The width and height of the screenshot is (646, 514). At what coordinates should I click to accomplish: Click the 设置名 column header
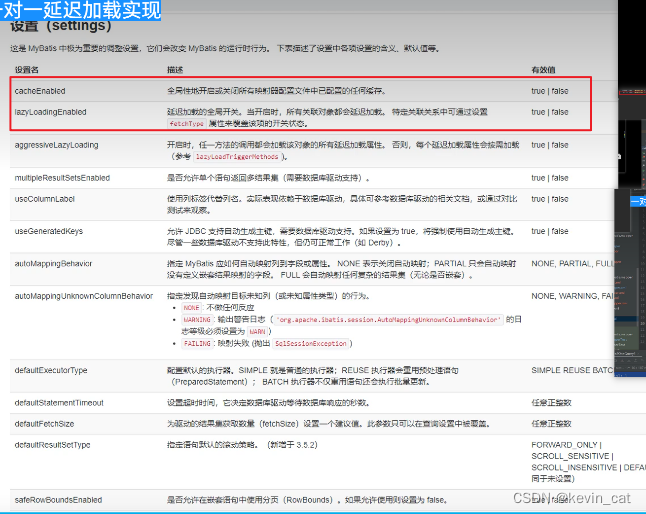(27, 70)
